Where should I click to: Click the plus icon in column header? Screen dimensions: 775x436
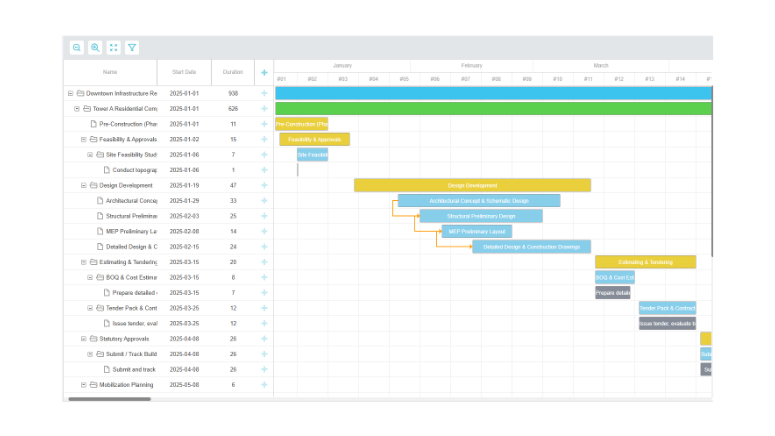coord(264,72)
